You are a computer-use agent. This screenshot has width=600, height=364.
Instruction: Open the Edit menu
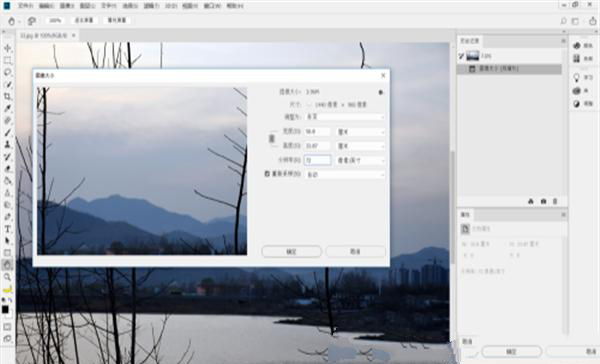point(46,6)
